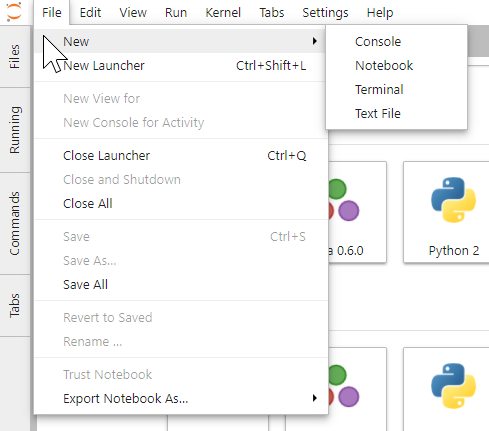
Task: Click Close and Shutdown menu item
Action: point(181,179)
